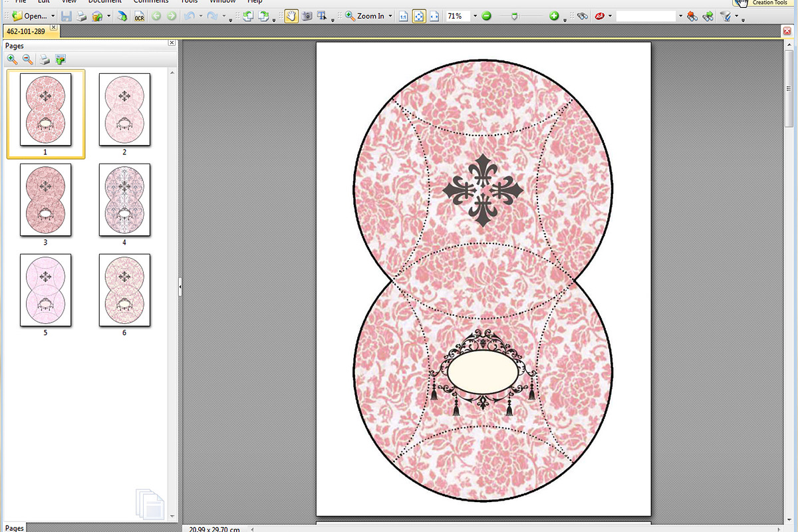Click the green plus zoom in button
Viewport: 798px width, 532px height.
click(x=555, y=16)
